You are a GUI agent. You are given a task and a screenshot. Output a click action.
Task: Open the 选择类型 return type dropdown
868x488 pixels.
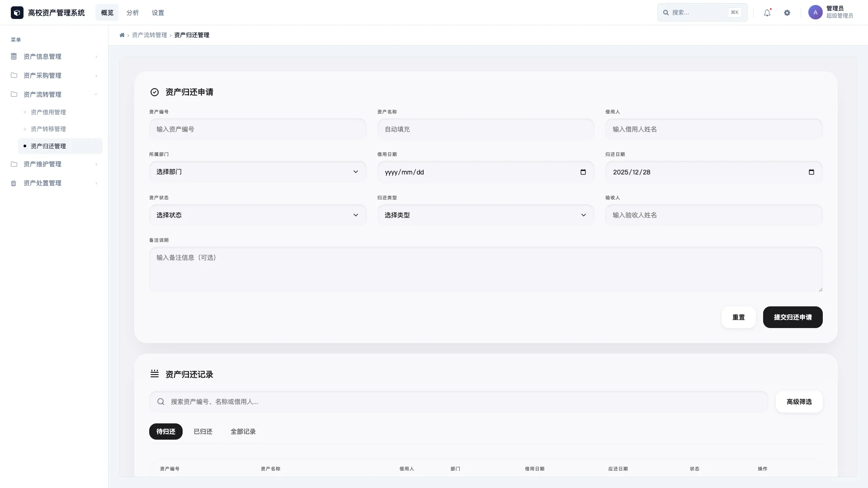486,215
